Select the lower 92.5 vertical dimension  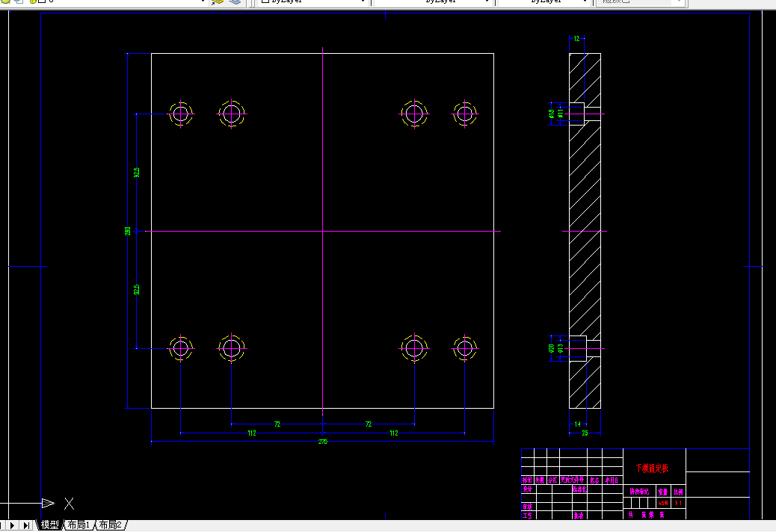pyautogui.click(x=137, y=289)
